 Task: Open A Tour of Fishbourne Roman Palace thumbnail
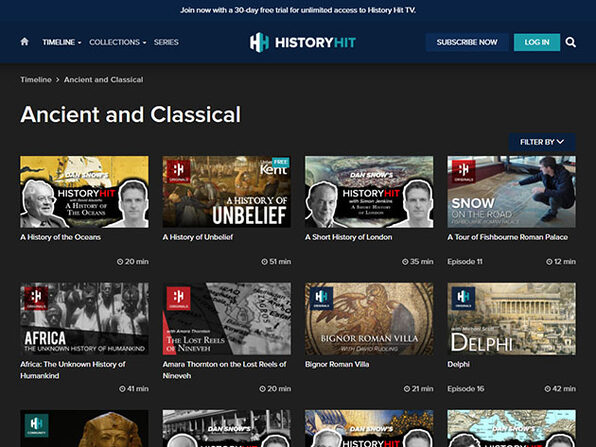point(511,192)
